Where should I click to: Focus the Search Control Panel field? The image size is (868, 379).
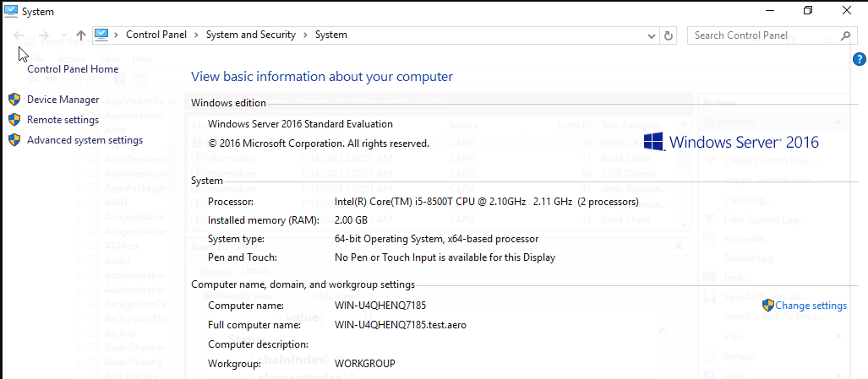(761, 35)
